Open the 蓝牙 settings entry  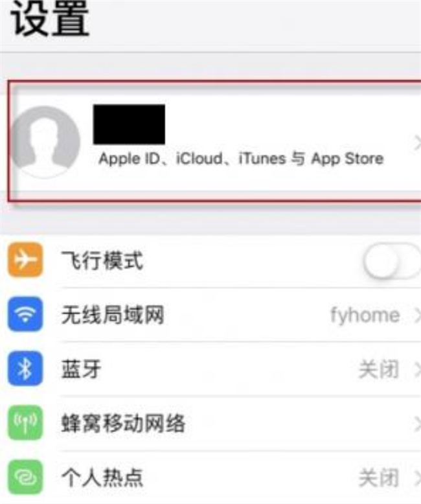pos(210,369)
